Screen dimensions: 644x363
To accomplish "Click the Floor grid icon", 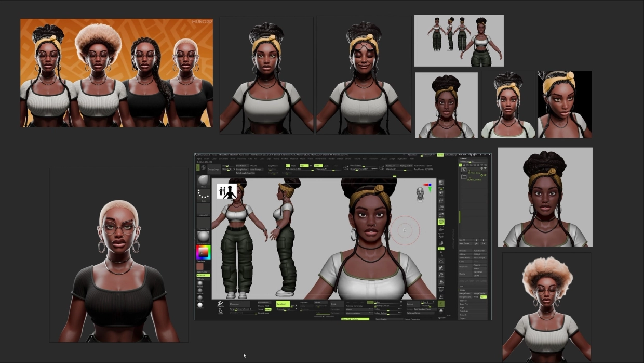I will point(441,229).
